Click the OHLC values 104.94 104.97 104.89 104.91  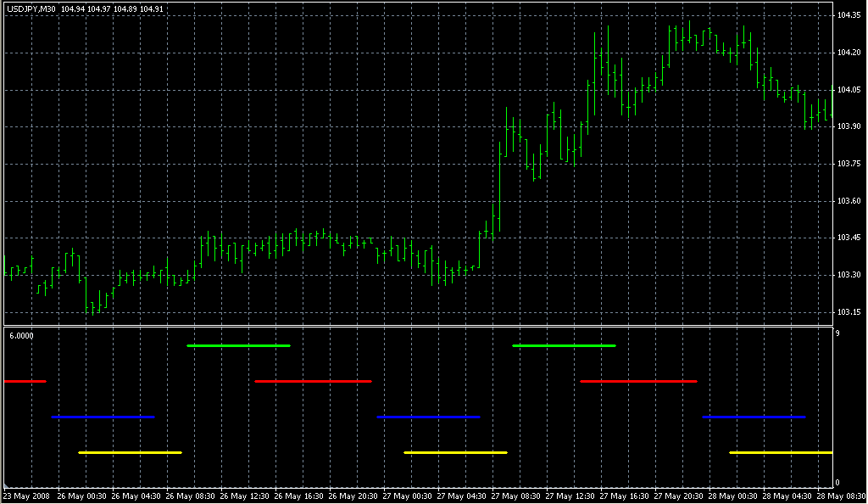[x=113, y=8]
